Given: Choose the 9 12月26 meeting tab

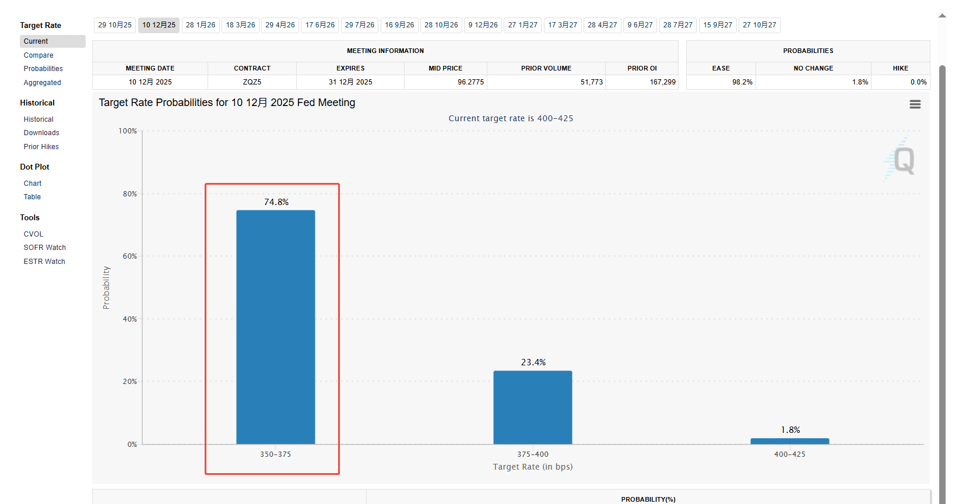Looking at the screenshot, I should point(483,25).
